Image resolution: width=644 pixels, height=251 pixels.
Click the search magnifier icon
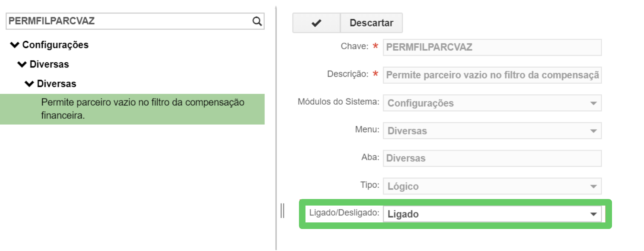(x=257, y=21)
